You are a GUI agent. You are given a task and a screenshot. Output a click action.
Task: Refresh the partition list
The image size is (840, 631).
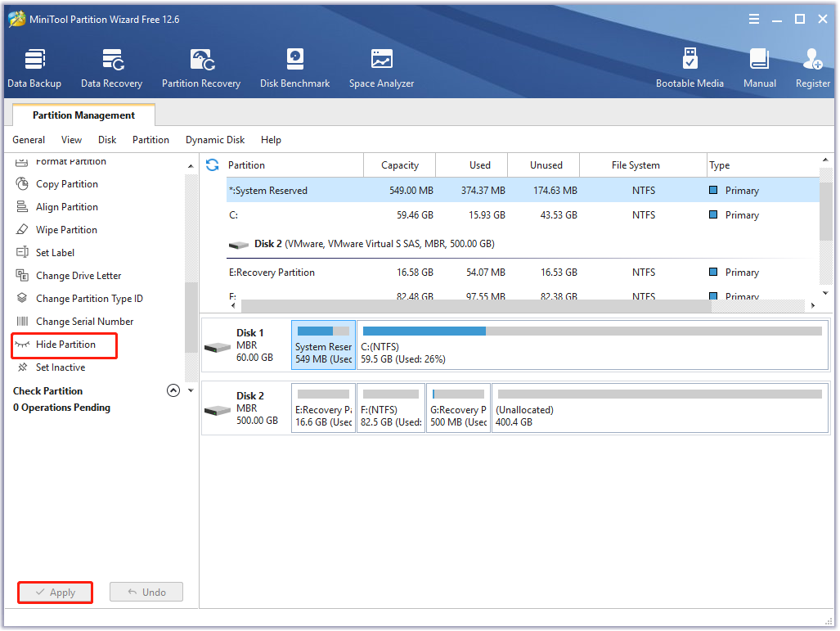[213, 165]
